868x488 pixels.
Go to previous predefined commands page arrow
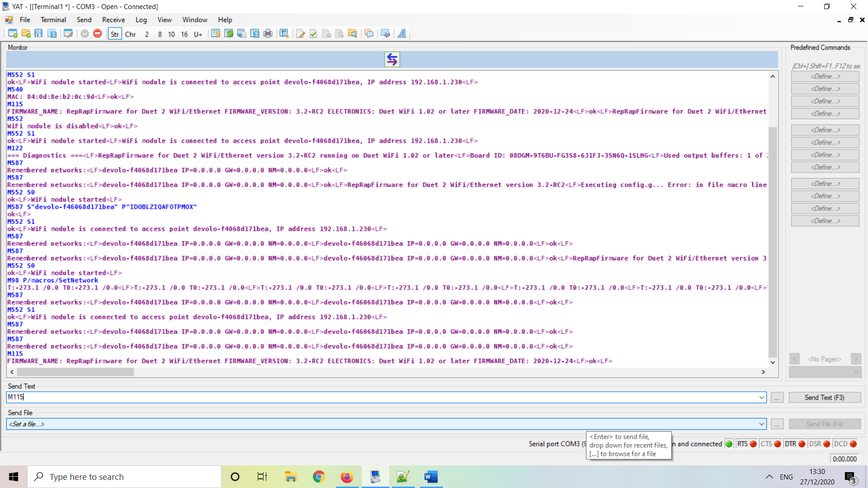(x=795, y=359)
